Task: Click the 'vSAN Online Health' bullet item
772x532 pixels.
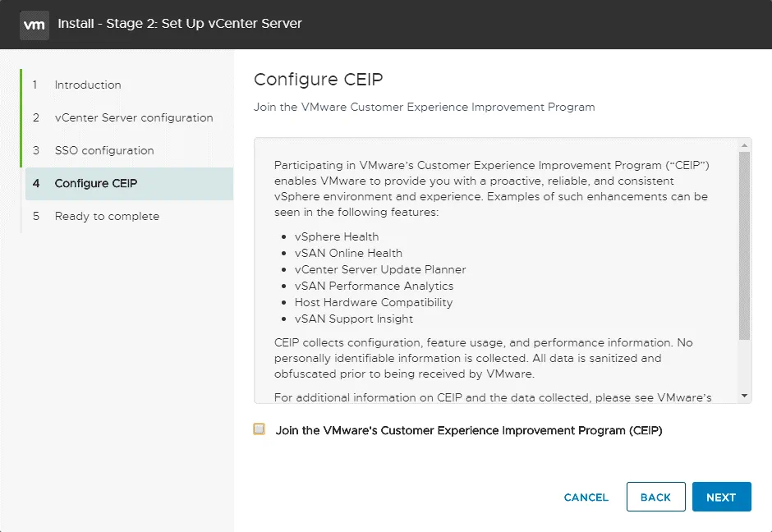Action: (348, 253)
